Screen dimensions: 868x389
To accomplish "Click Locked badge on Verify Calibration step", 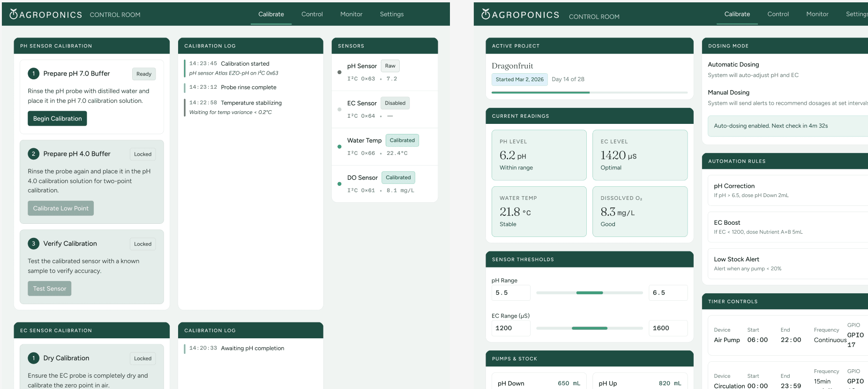I will (x=143, y=244).
